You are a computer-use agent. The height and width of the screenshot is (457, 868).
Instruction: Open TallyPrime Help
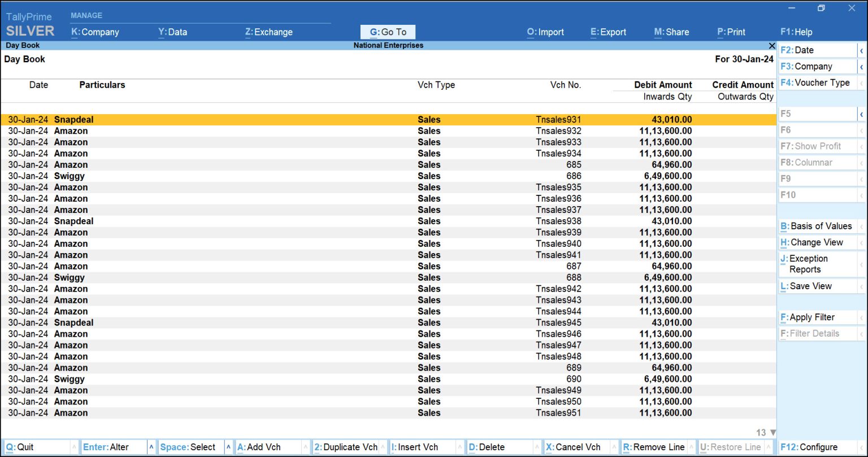coord(796,32)
